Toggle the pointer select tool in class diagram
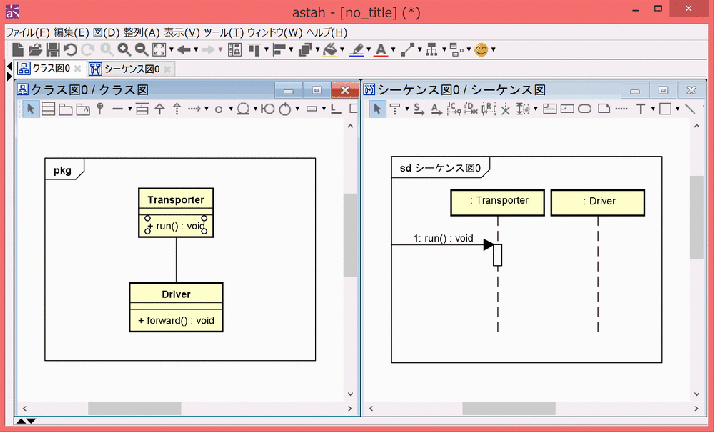This screenshot has height=432, width=714. 30,109
